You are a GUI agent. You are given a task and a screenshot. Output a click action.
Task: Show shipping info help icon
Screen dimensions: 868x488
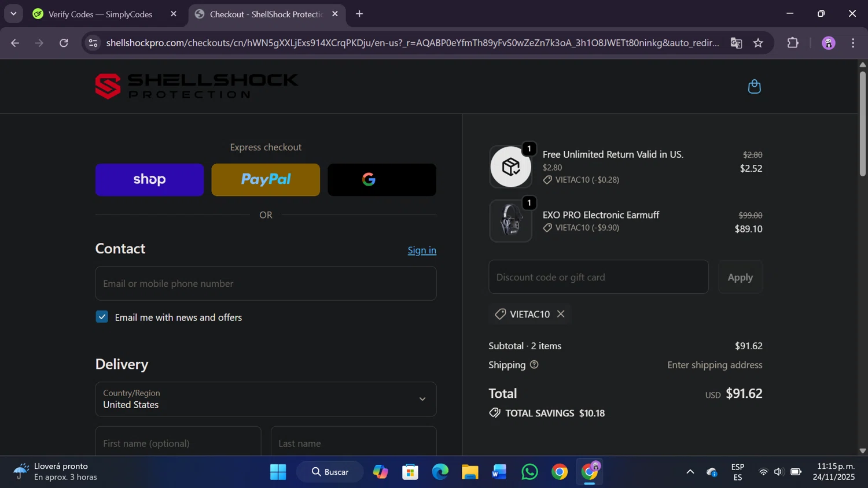pyautogui.click(x=534, y=365)
